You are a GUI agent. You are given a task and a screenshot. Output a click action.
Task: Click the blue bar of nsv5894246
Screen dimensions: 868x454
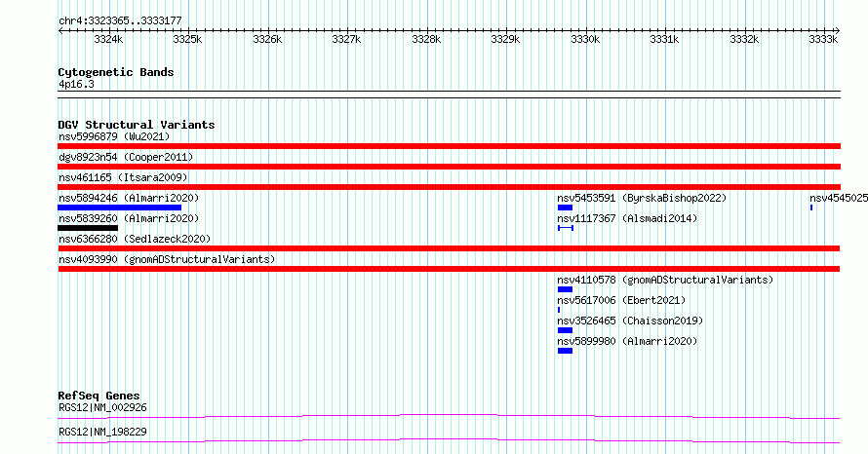click(x=120, y=208)
